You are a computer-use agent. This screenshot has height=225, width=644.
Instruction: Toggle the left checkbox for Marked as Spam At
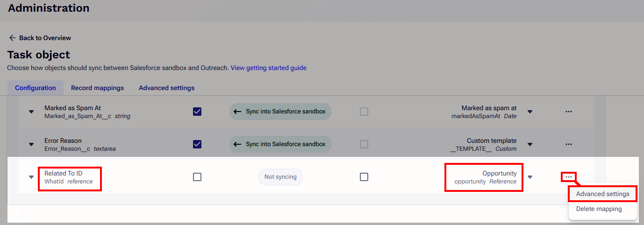(x=197, y=112)
